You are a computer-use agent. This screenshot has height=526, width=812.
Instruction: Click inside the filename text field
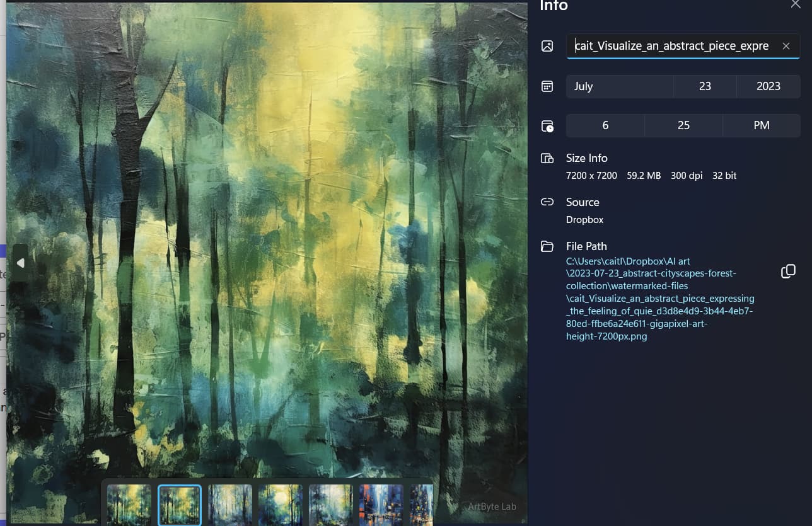point(671,46)
